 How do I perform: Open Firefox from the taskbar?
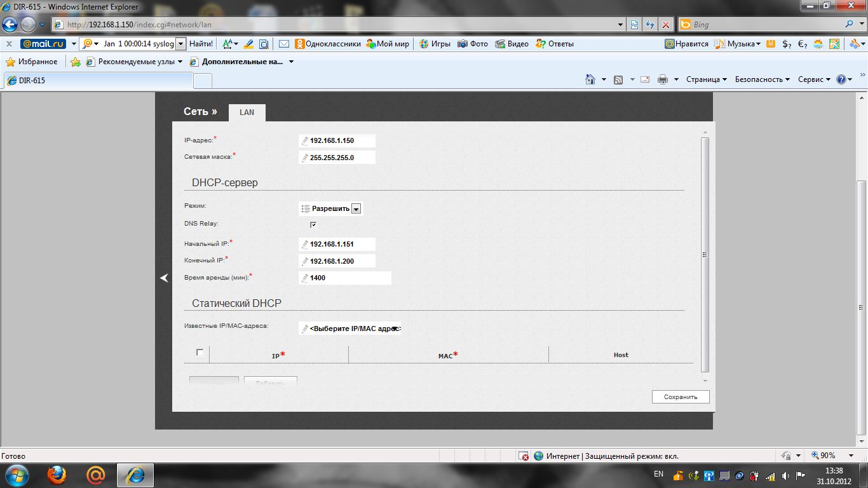pyautogui.click(x=57, y=475)
